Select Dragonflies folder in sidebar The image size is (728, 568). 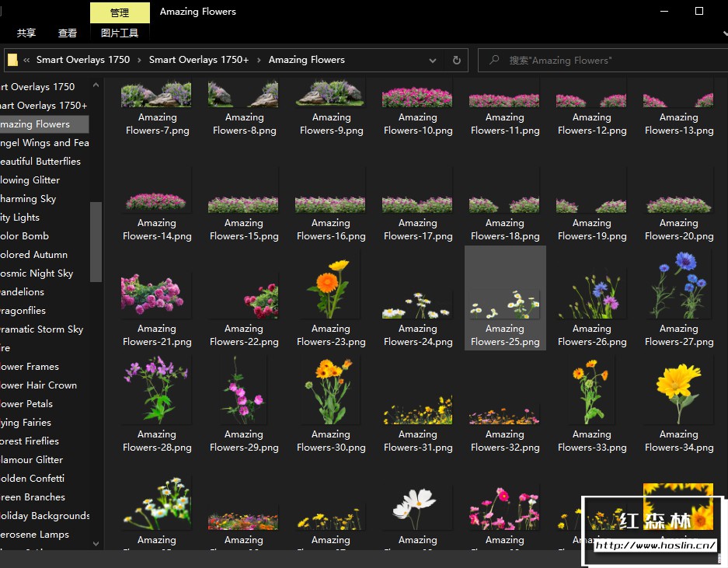tap(23, 310)
